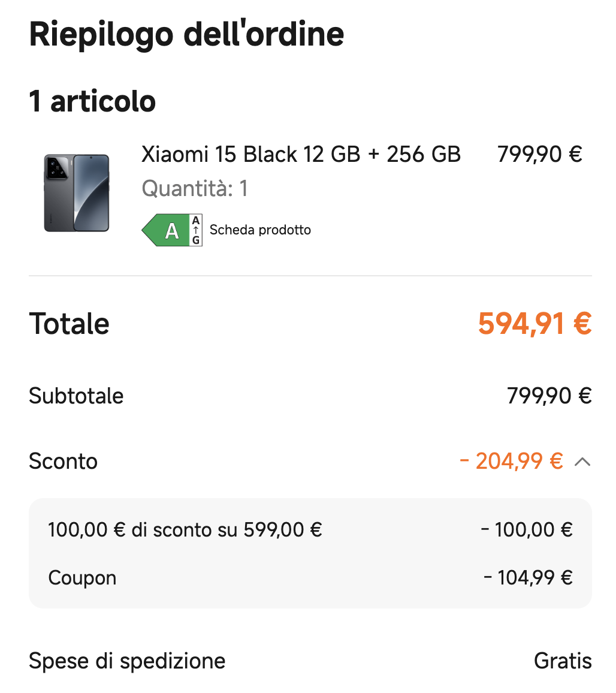The height and width of the screenshot is (693, 616).
Task: Click the Gratis shipping value
Action: [563, 661]
